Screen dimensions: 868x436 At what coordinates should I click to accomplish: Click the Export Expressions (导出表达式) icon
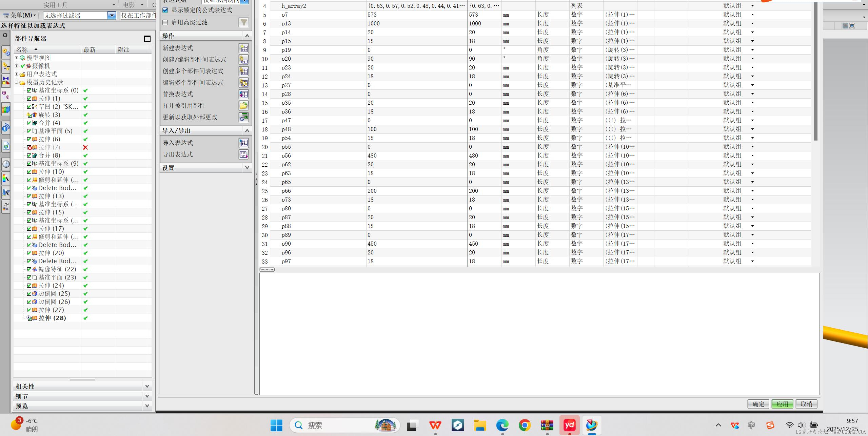[x=243, y=154]
